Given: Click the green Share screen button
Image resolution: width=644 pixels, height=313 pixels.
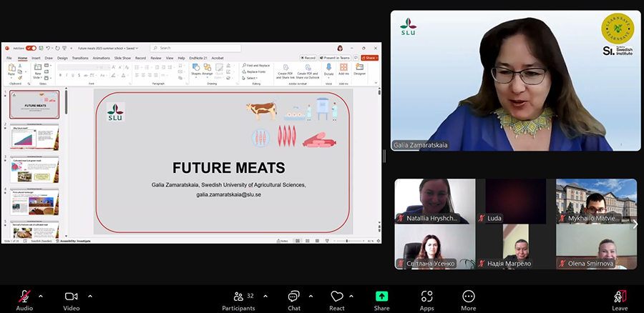Looking at the screenshot, I should (x=381, y=300).
